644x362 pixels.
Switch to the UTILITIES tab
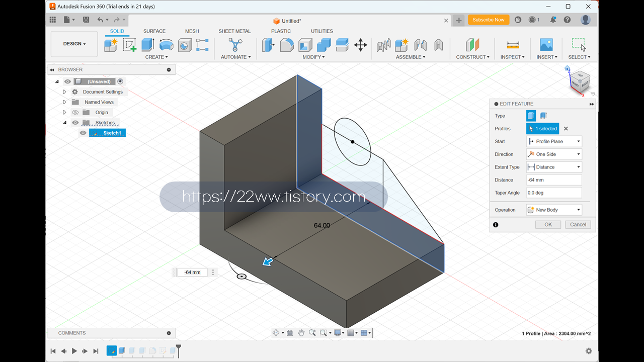tap(322, 31)
